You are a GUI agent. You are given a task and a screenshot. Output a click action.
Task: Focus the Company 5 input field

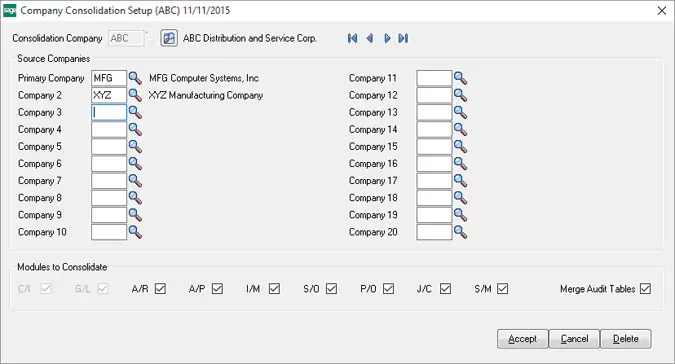109,147
